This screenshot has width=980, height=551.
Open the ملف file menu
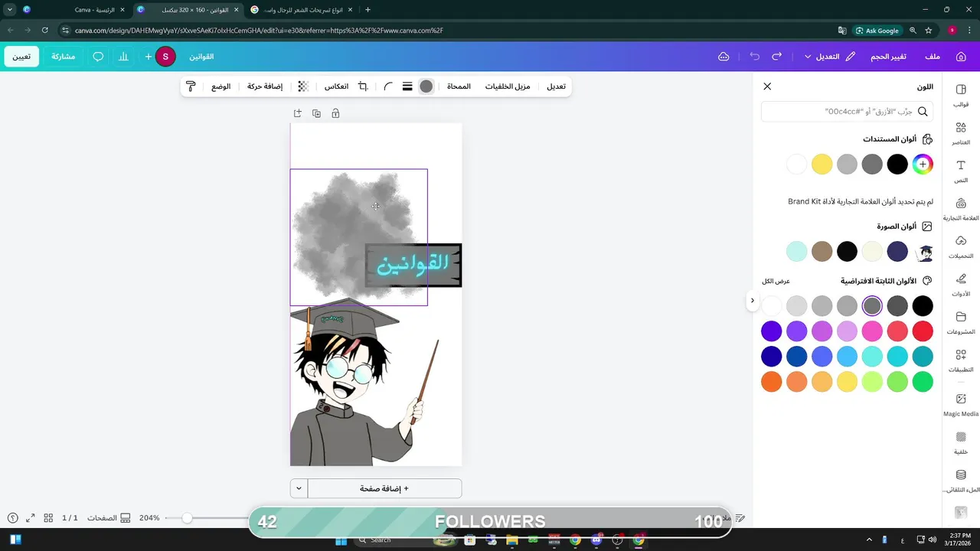pos(933,57)
